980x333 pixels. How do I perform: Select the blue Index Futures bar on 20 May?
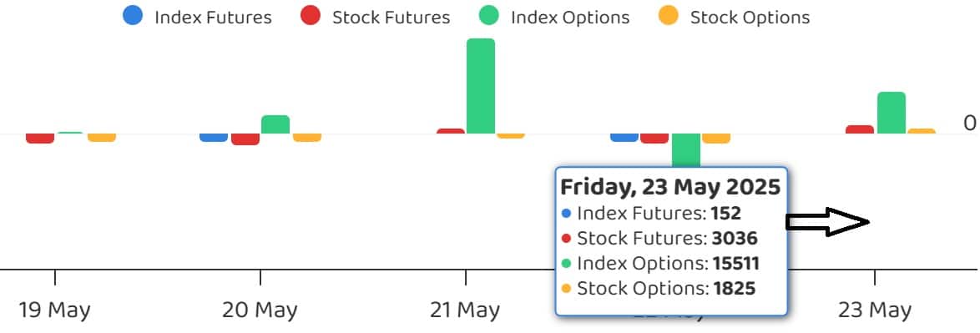click(214, 138)
